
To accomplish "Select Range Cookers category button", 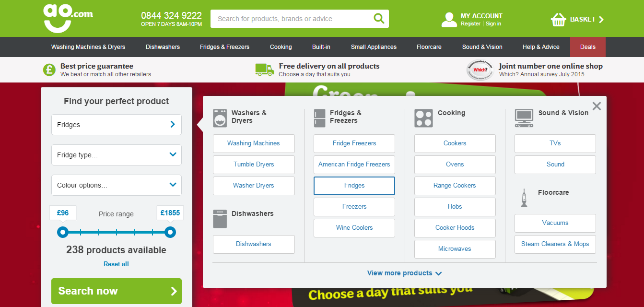I will click(x=455, y=186).
